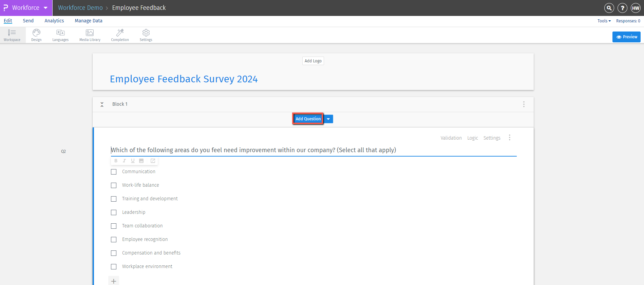644x285 pixels.
Task: Click Responses: 0 counter
Action: coord(628,21)
